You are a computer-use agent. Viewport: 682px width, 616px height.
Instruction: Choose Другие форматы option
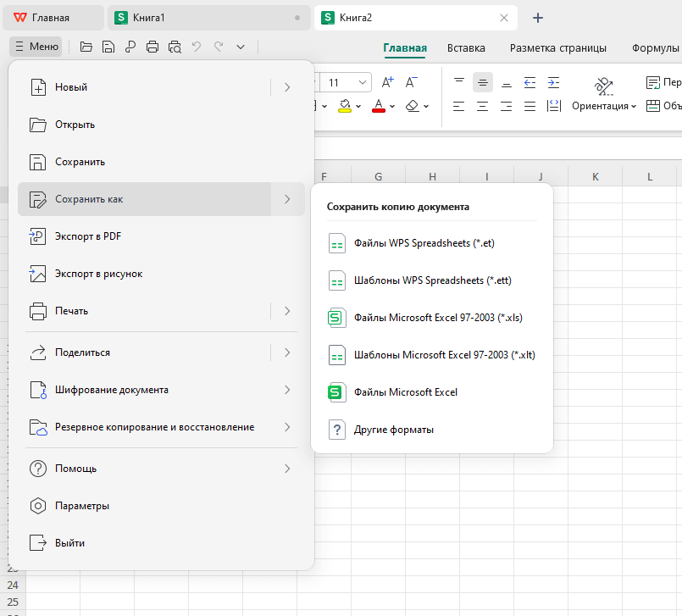[432, 430]
